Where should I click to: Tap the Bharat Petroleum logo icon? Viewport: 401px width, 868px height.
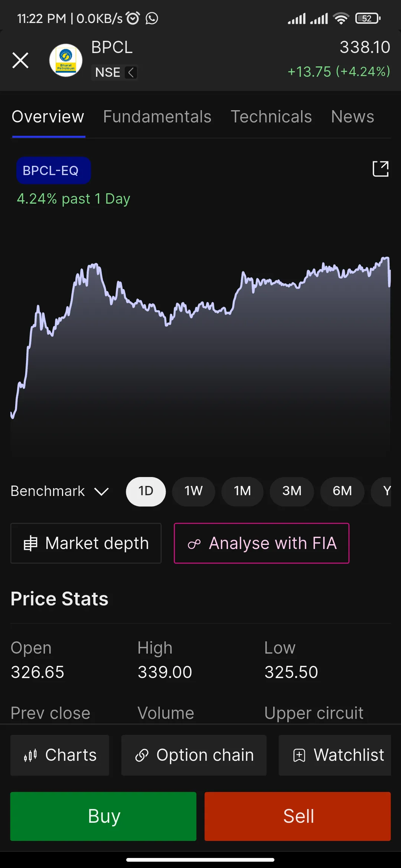[x=66, y=60]
